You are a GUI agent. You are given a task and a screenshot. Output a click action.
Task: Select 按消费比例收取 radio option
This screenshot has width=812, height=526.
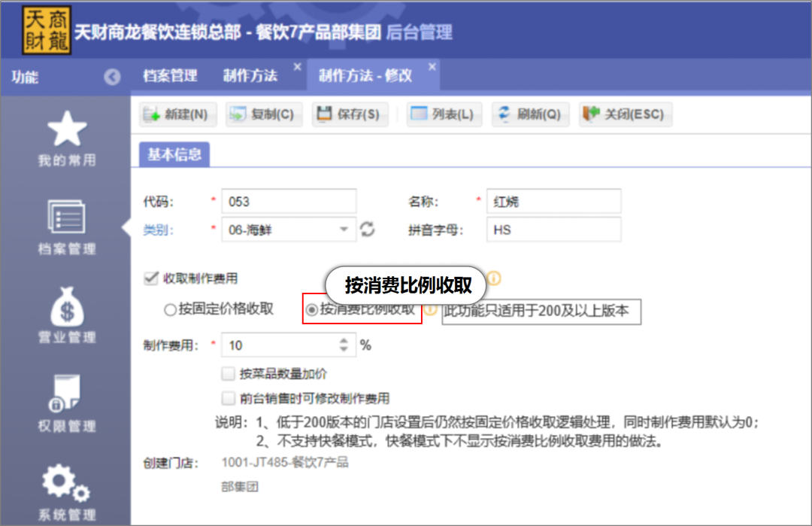312,310
